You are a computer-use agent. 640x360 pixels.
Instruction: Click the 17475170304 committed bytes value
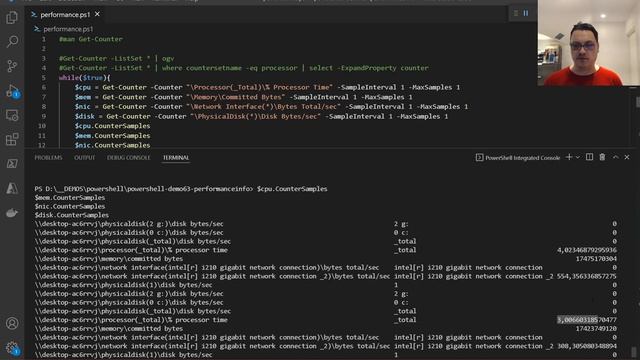pos(596,259)
